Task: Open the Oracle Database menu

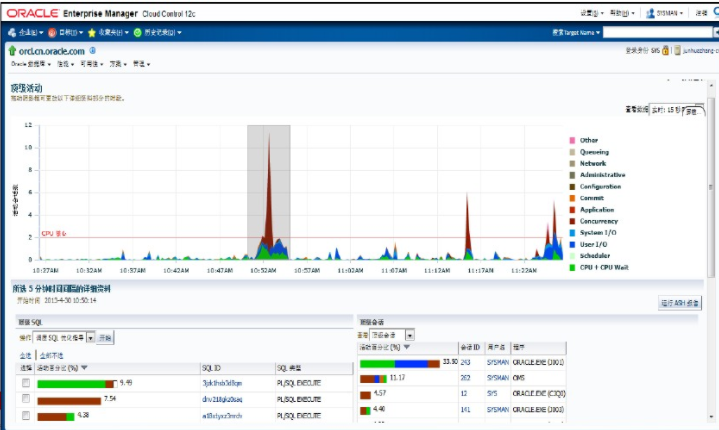Action: pos(31,64)
